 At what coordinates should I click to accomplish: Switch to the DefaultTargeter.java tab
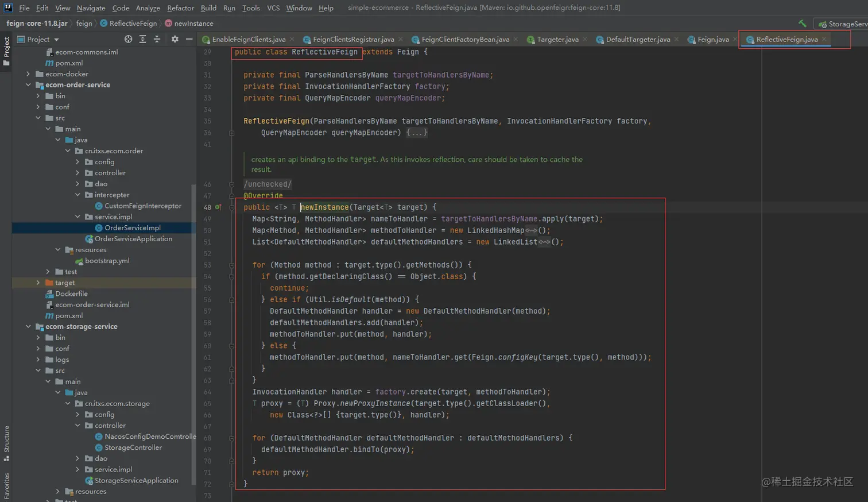[x=637, y=39]
